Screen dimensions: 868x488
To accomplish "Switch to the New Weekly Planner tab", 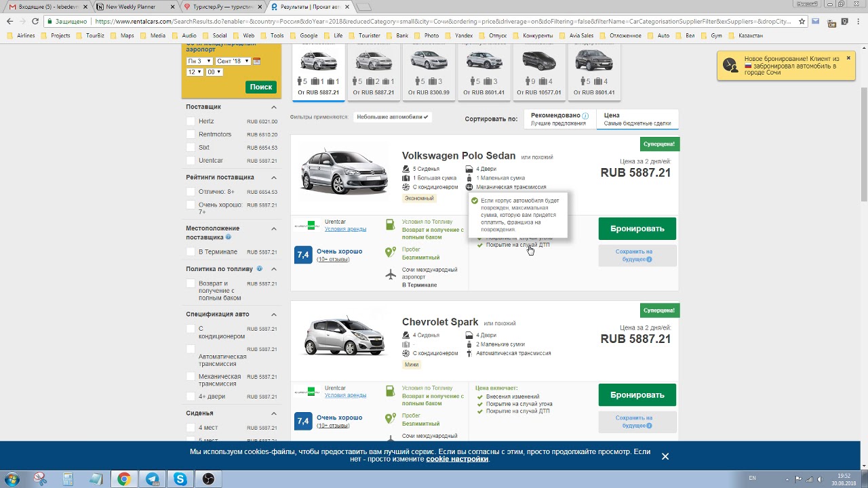I will (136, 7).
